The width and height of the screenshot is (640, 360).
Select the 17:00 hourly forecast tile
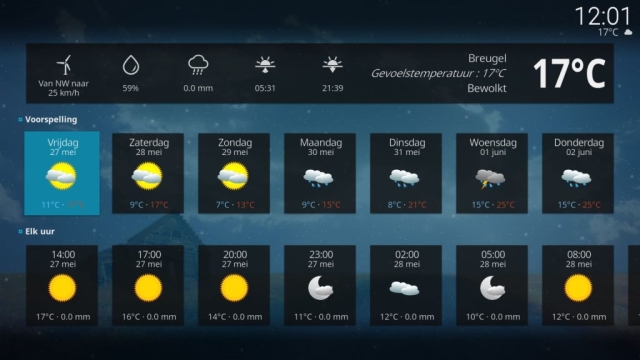coord(148,285)
